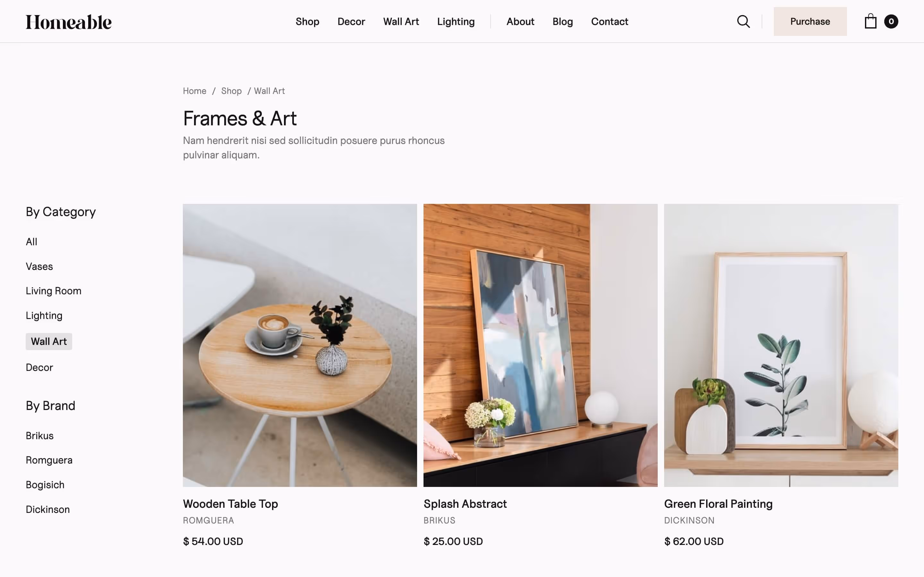Viewport: 924px width, 577px height.
Task: Filter by the Vases category
Action: (x=39, y=266)
